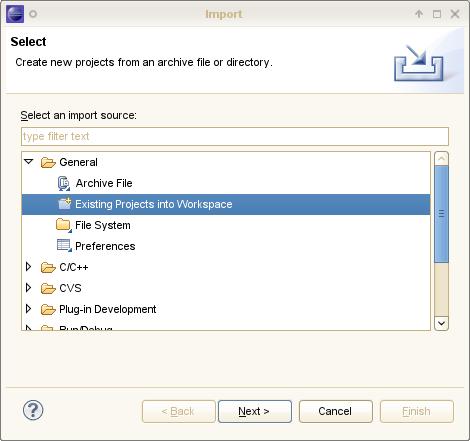Focus the type filter text field
This screenshot has width=470, height=441.
(x=235, y=136)
